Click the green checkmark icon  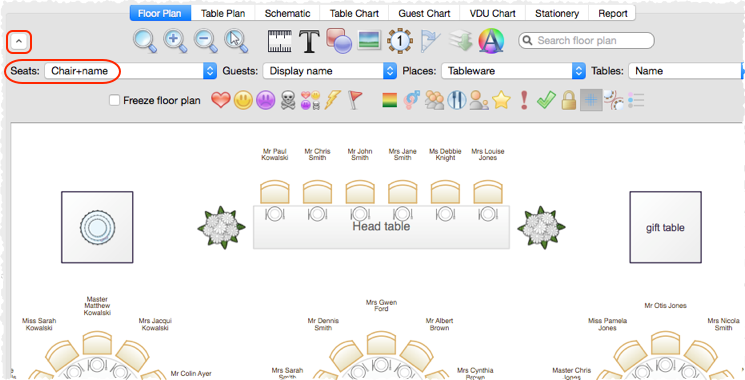(546, 100)
